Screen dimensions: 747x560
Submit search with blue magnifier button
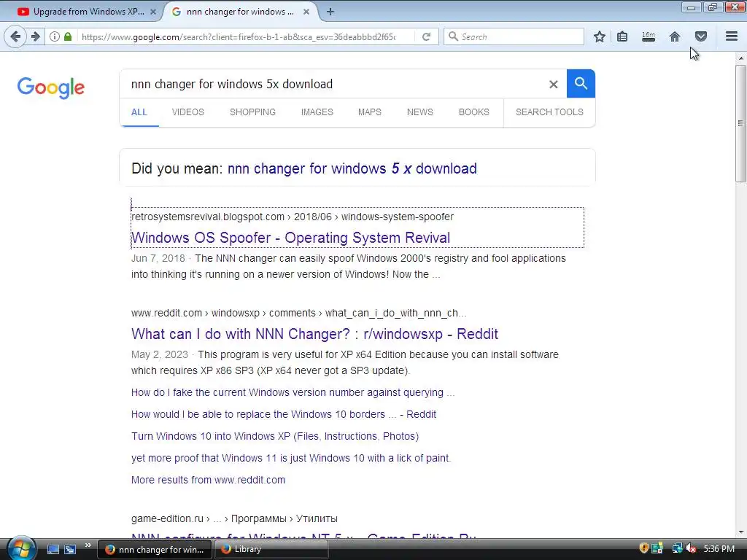pos(581,83)
